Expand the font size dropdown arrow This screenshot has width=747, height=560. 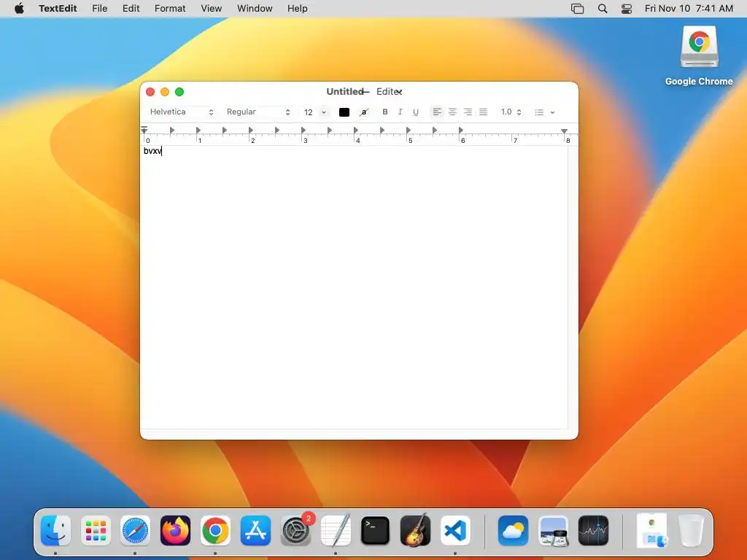[324, 112]
